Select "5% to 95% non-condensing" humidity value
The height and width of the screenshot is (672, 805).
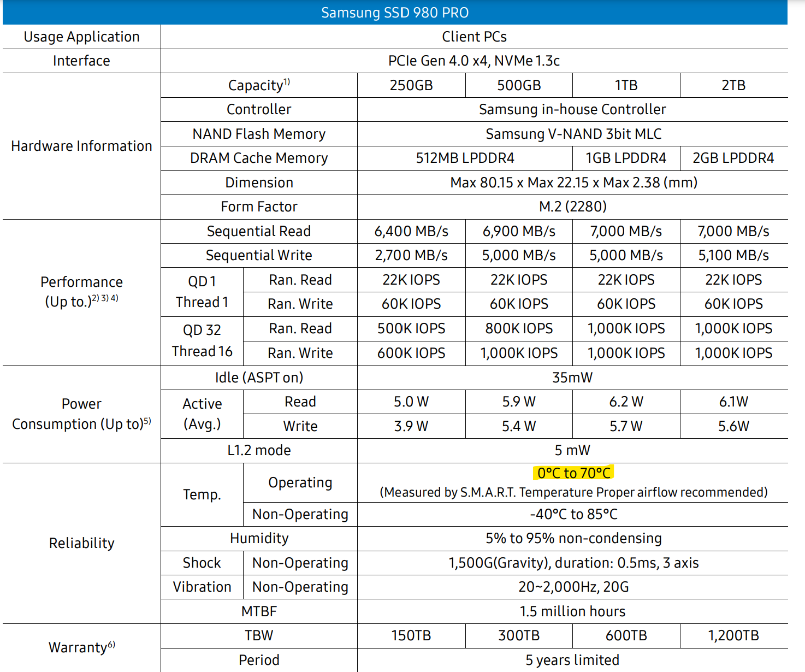tap(573, 538)
